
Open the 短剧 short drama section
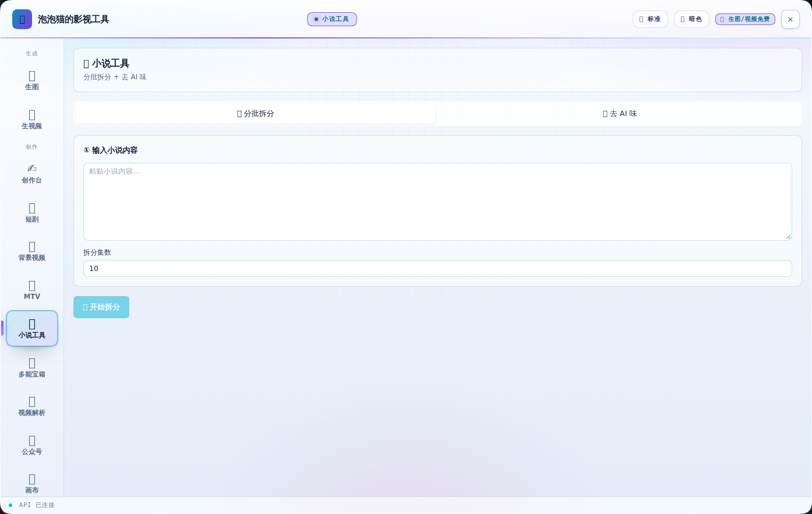32,213
